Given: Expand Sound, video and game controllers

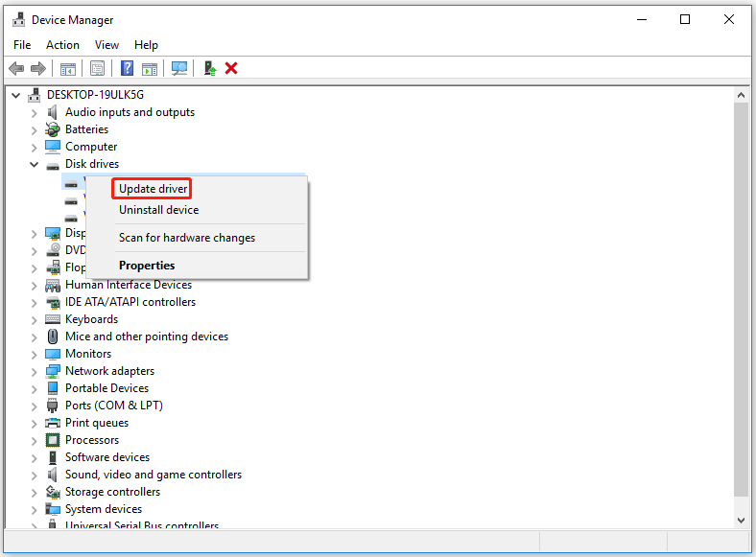Looking at the screenshot, I should click(x=34, y=476).
